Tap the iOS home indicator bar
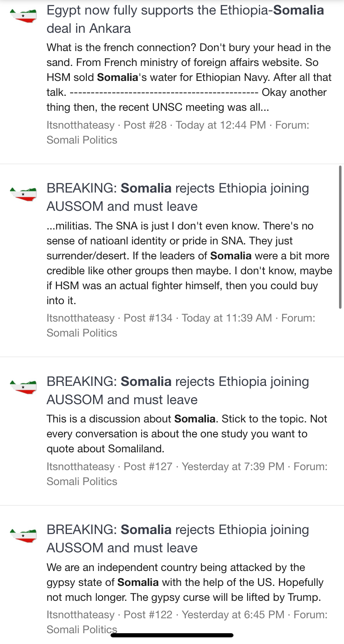 tap(172, 635)
